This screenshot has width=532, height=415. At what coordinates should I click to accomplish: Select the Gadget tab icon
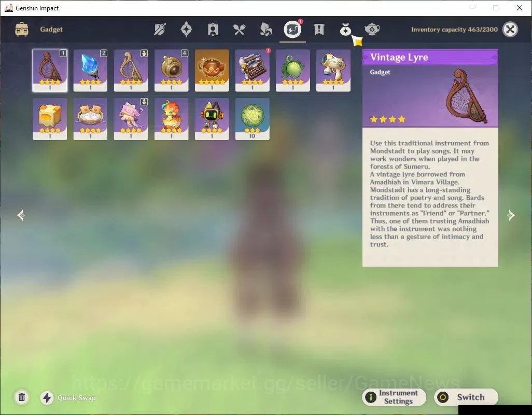[x=292, y=30]
